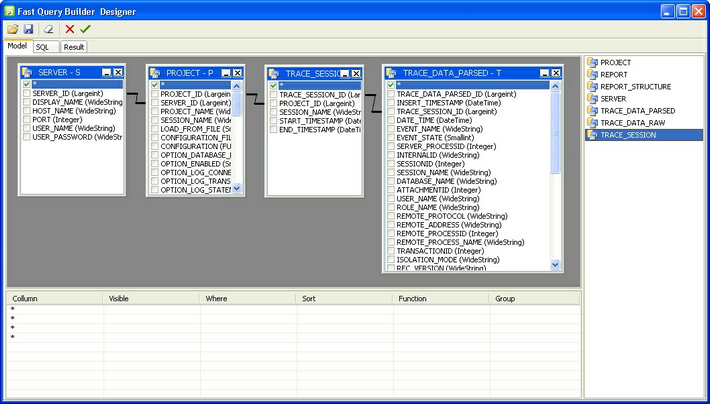Viewport: 710px width, 404px height.
Task: Click the table icon beside TRACE_DATA_RAW in list
Action: 592,123
